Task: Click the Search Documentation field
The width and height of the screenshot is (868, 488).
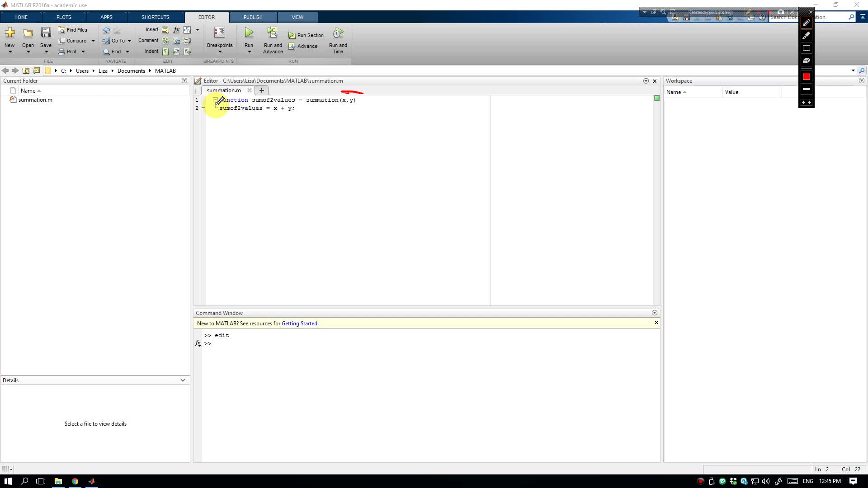Action: pos(809,17)
